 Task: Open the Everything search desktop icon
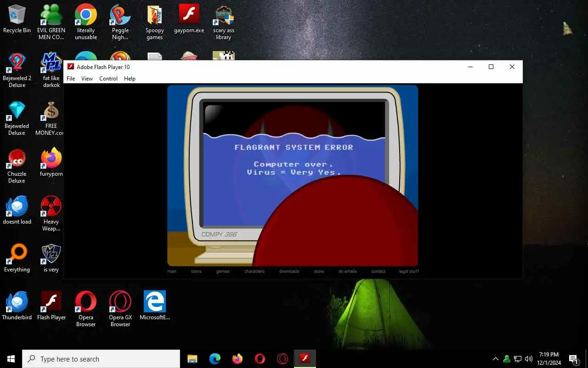click(17, 258)
